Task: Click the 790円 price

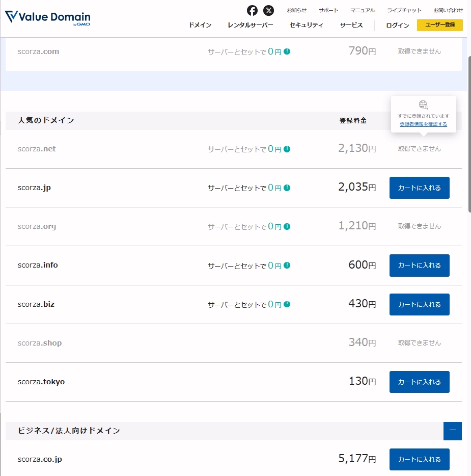Action: (362, 51)
